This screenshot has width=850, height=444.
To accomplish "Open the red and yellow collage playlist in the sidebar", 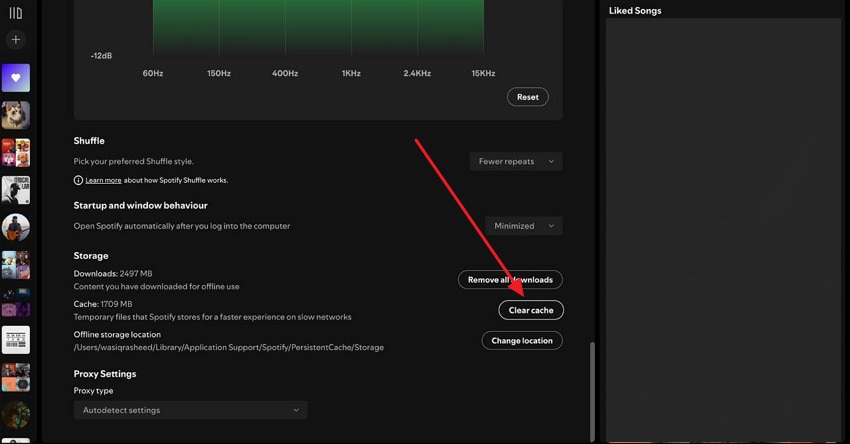I will click(16, 152).
